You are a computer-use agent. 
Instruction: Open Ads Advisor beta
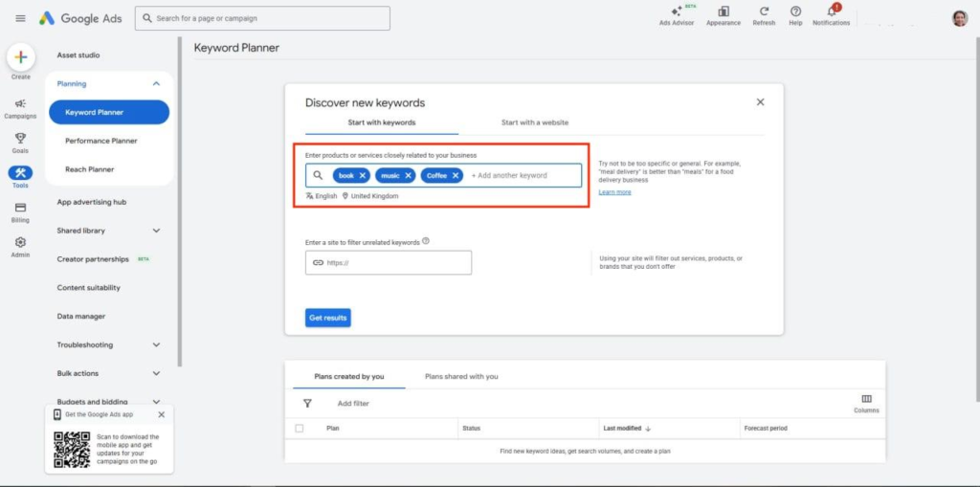677,15
